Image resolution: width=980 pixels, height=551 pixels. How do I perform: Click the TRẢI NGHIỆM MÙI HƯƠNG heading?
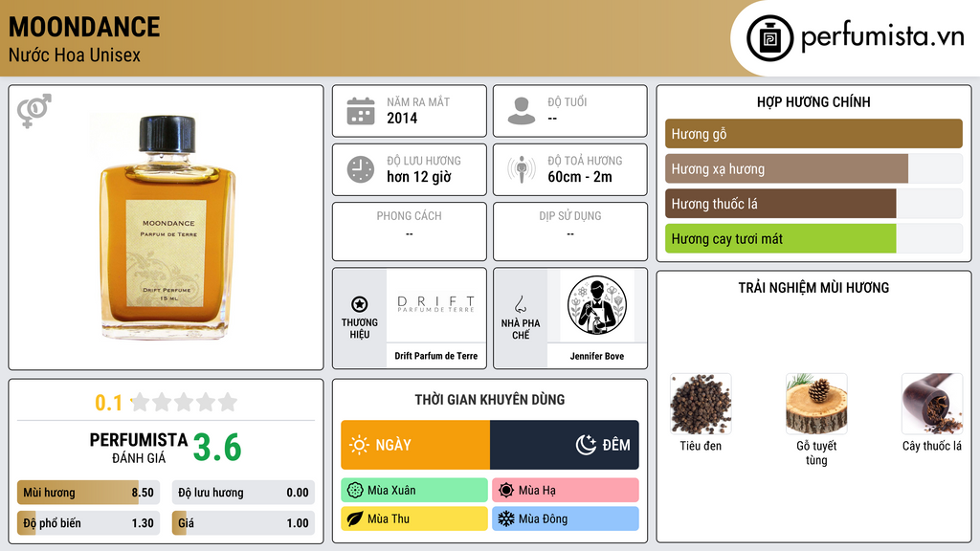click(x=813, y=288)
